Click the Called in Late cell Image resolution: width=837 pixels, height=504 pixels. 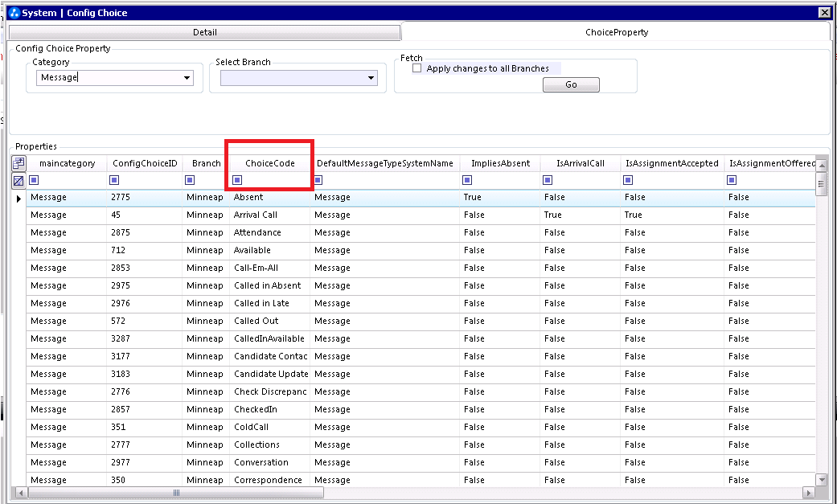pos(269,303)
